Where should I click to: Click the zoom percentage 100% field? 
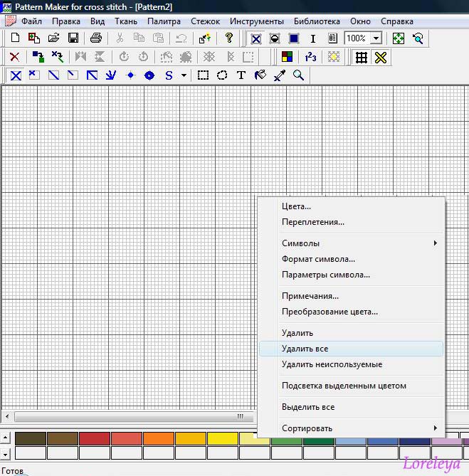357,38
